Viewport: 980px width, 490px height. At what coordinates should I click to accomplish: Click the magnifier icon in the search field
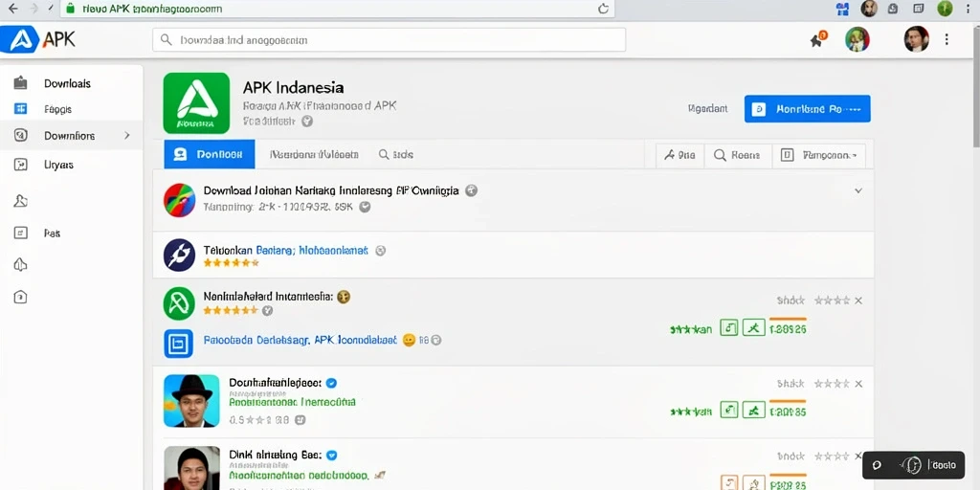pos(167,40)
